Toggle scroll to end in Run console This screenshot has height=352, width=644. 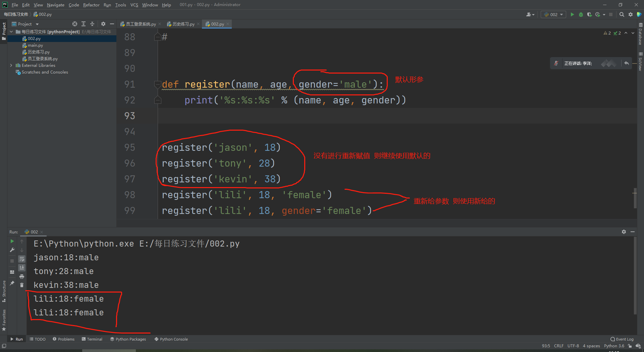(x=22, y=268)
